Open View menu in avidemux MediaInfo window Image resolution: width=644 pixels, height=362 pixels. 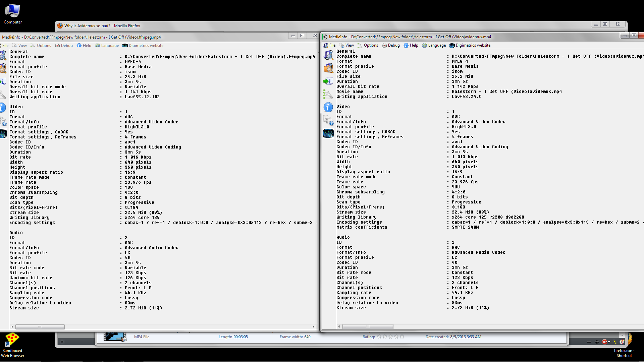click(346, 45)
